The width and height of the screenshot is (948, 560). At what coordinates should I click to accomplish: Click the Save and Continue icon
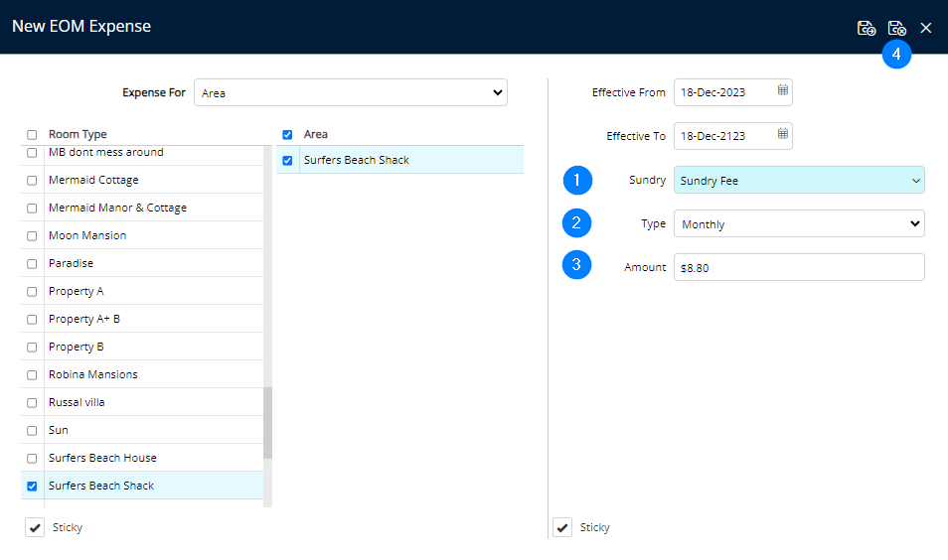pyautogui.click(x=867, y=28)
